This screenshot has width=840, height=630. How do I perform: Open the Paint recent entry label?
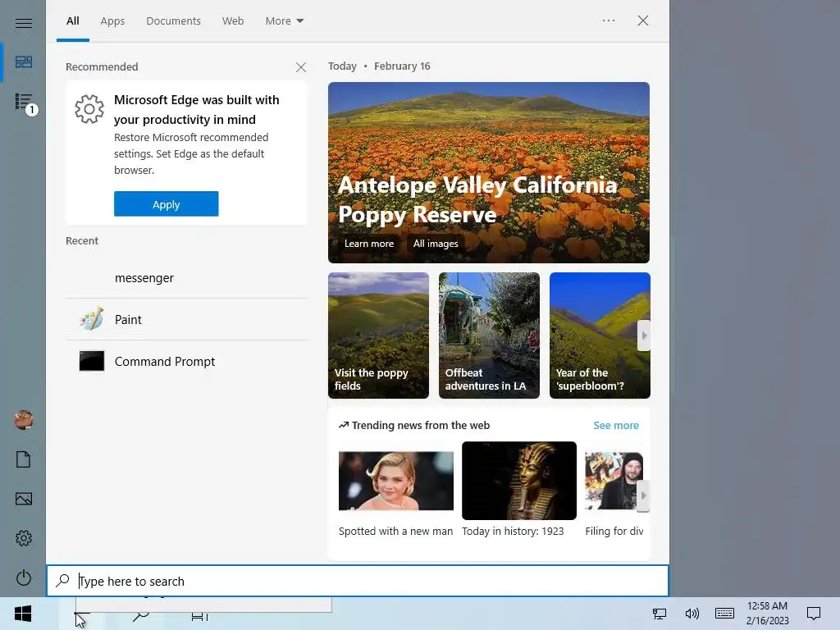[x=128, y=320]
